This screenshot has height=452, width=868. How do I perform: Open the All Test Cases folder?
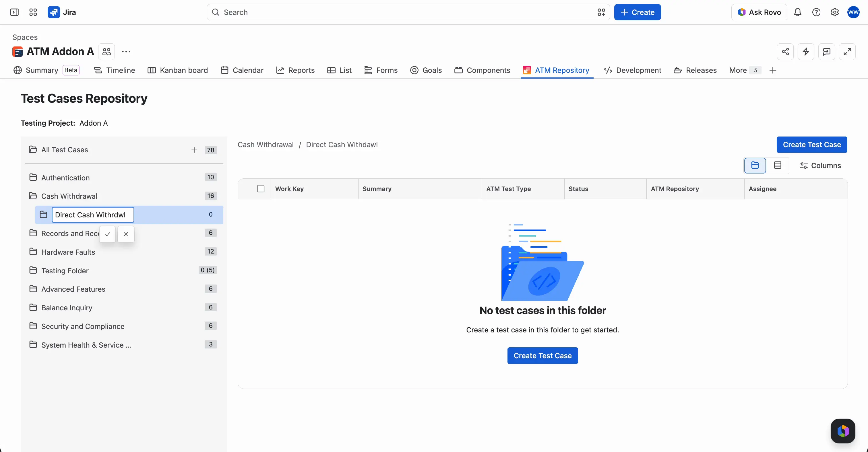click(64, 150)
